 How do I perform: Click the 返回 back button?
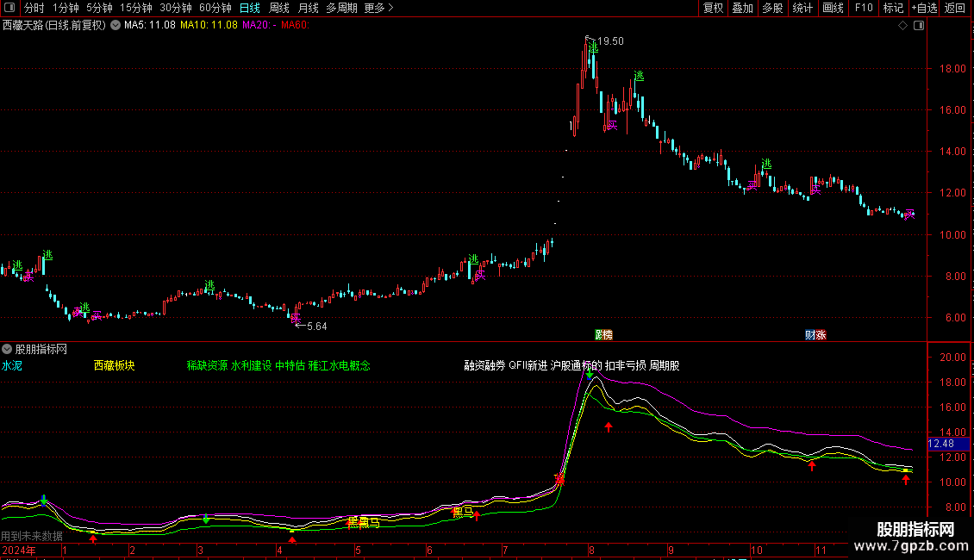[x=955, y=8]
